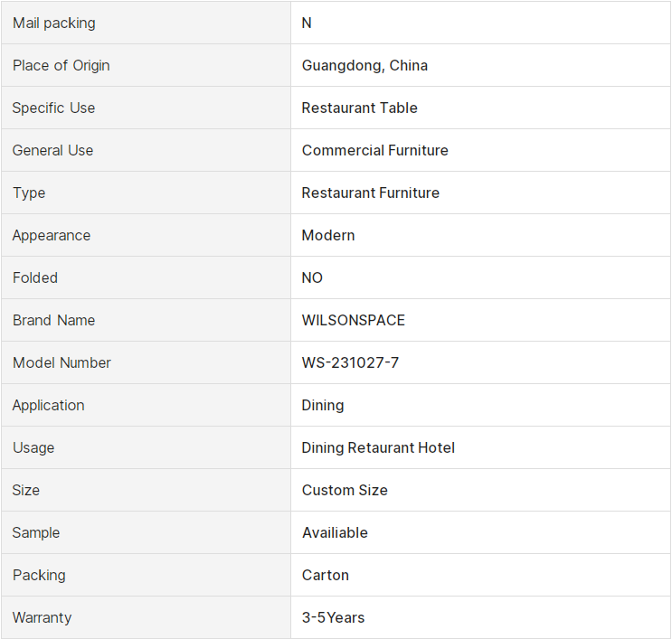
Task: Select the Custom Size value
Action: click(x=345, y=490)
